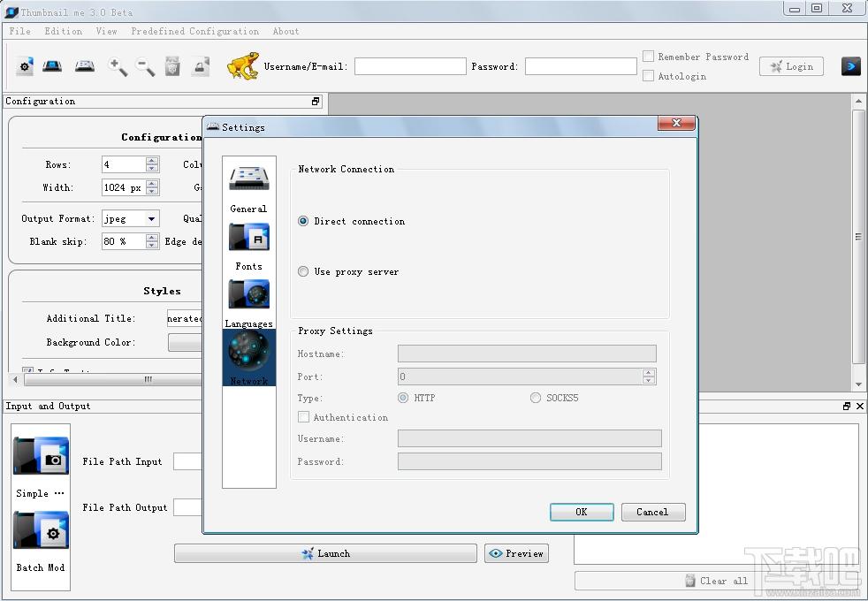Open the Edition menu
The image size is (868, 601).
click(x=63, y=31)
